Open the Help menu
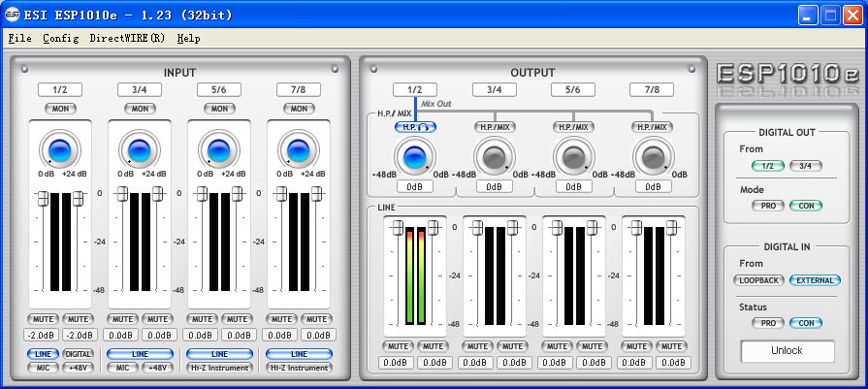This screenshot has width=868, height=389. [189, 38]
